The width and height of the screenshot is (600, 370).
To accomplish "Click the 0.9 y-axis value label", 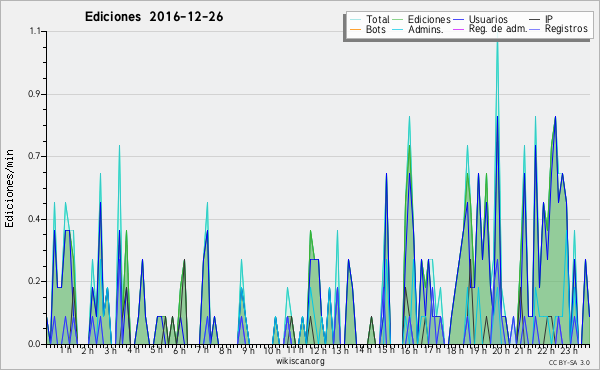I will 35,94.
